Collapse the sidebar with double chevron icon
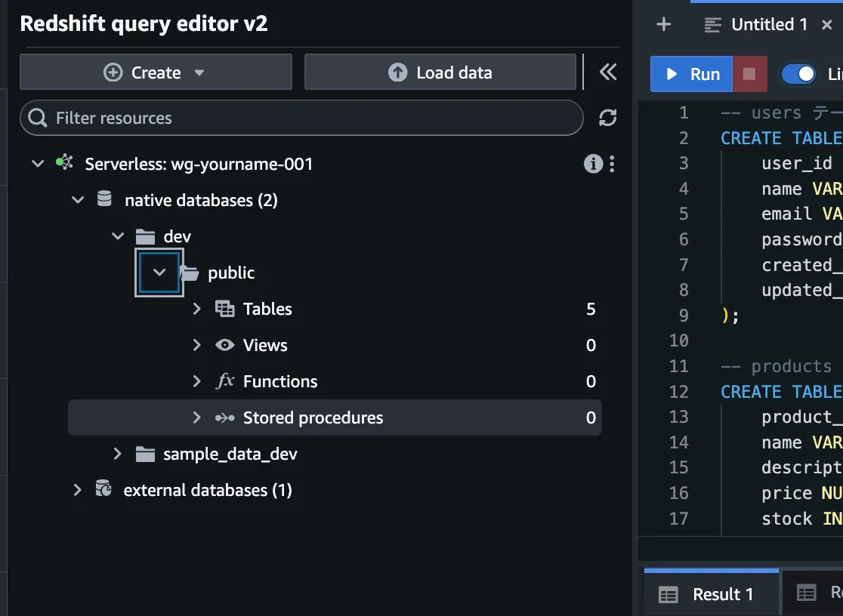Screen dimensions: 843x616 [x=607, y=72]
